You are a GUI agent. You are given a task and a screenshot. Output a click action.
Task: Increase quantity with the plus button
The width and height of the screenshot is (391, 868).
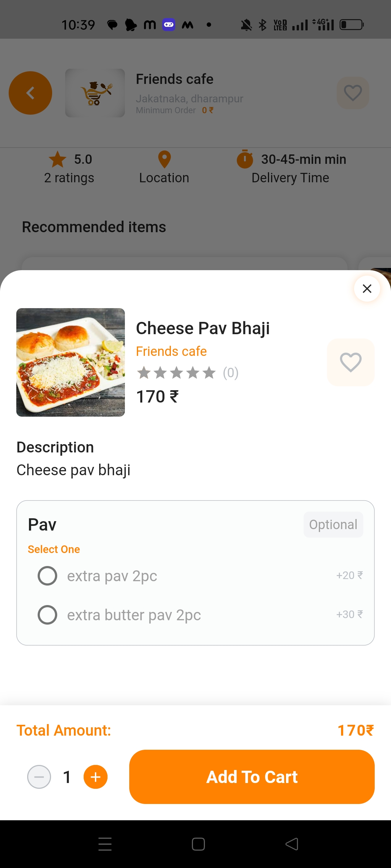point(96,777)
